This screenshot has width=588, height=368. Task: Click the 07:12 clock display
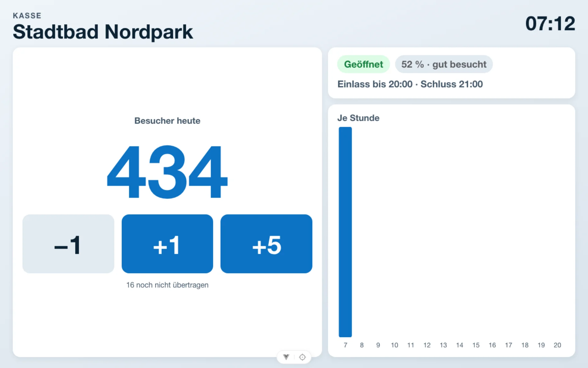click(550, 24)
